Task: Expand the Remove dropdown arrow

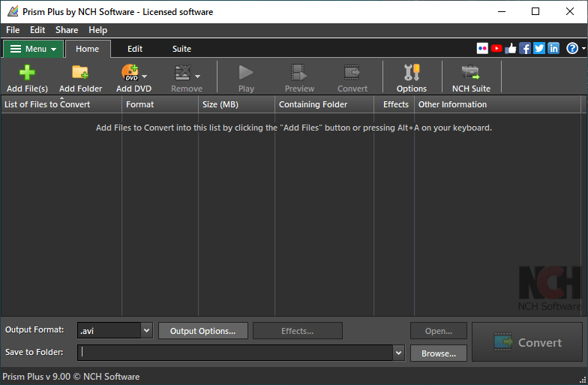Action: point(198,77)
